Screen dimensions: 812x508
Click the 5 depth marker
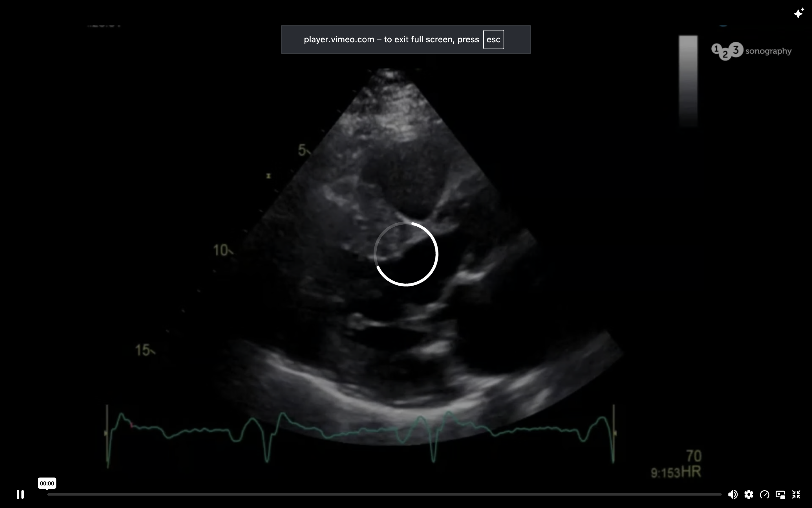[302, 150]
